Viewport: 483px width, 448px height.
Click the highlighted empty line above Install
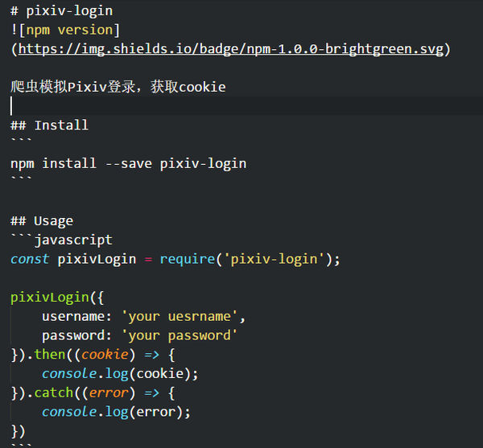coord(242,106)
